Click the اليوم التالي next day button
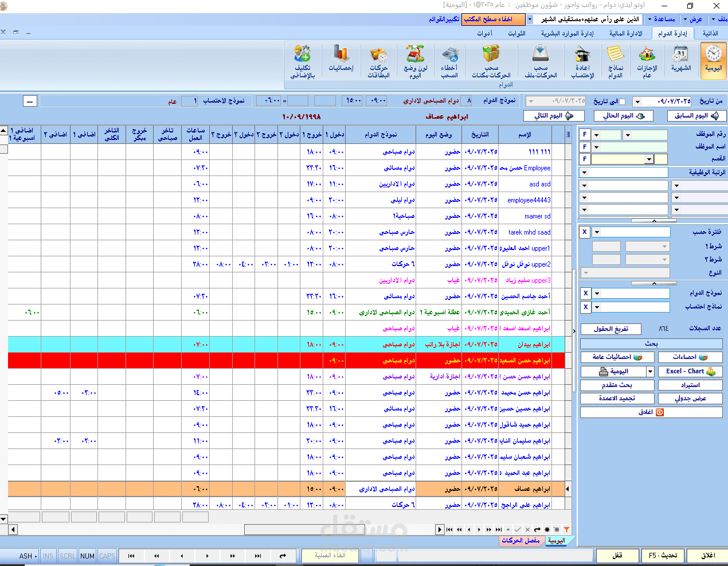 coord(553,115)
